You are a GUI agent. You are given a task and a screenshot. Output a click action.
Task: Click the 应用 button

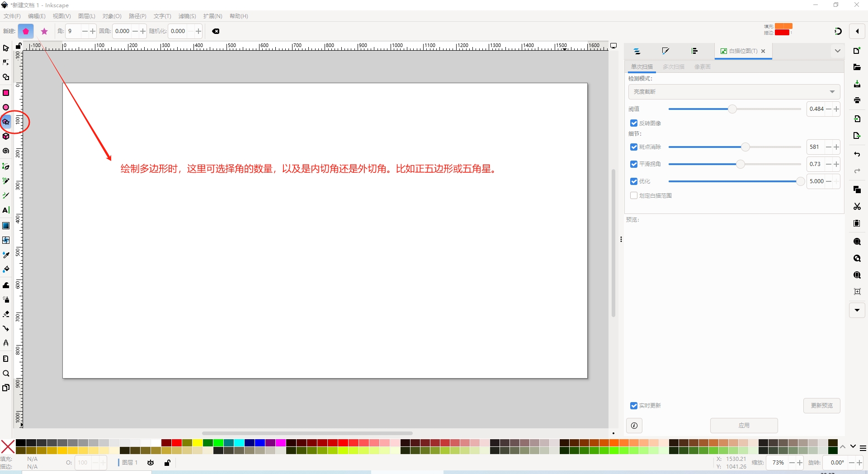[x=744, y=426]
